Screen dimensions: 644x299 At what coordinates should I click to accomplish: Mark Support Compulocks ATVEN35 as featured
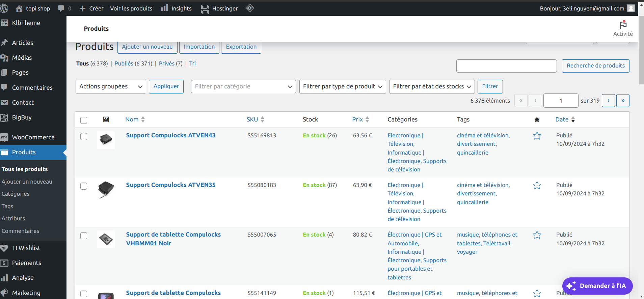click(x=537, y=185)
